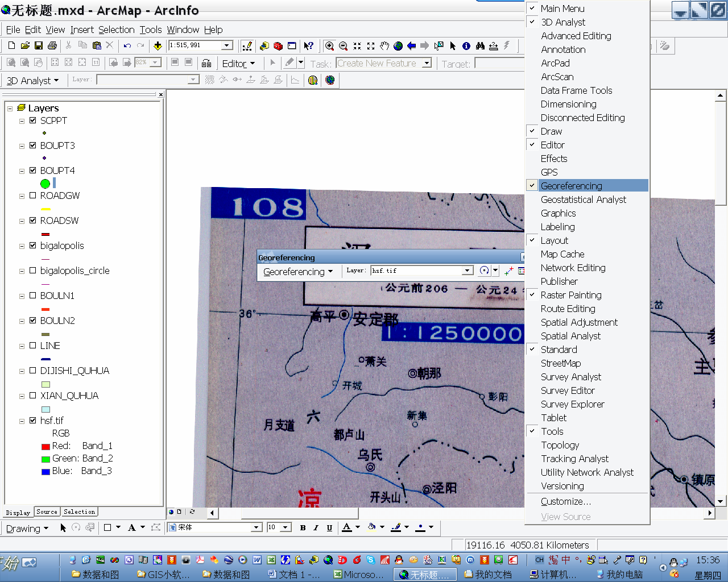The width and height of the screenshot is (728, 582).
Task: Click Customize... in the toolbars list
Action: click(566, 501)
